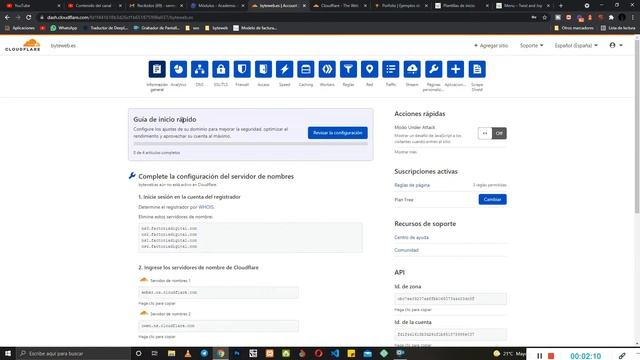640x360 pixels.
Task: Open the WhatsApp bookmark
Action: 64,28
